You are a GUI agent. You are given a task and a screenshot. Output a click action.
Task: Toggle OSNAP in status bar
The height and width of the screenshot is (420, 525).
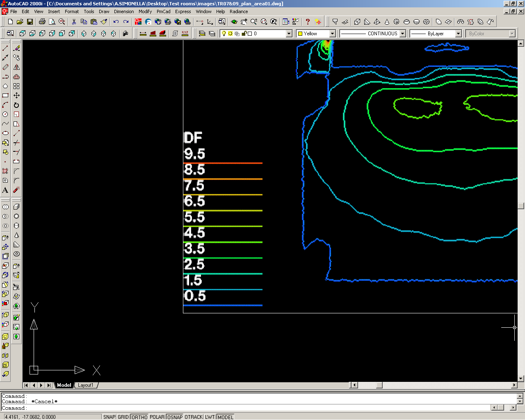click(175, 417)
